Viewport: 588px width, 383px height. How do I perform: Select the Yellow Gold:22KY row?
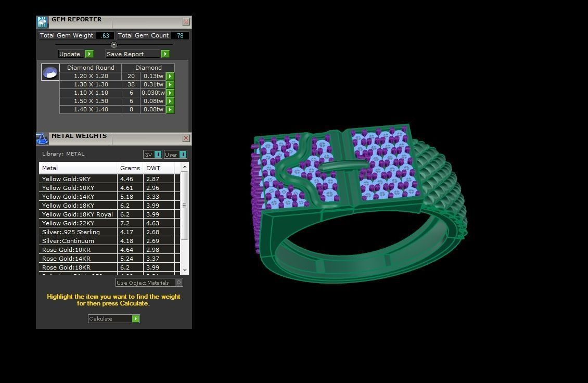(109, 223)
